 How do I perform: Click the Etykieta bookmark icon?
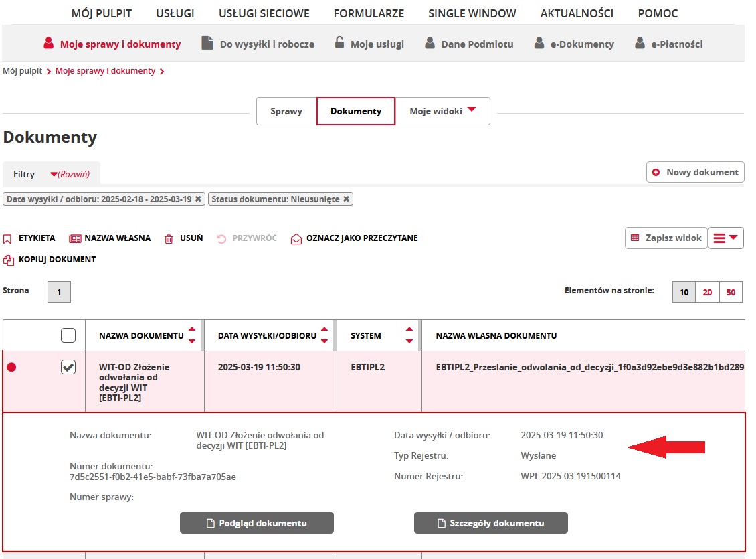[x=9, y=238]
